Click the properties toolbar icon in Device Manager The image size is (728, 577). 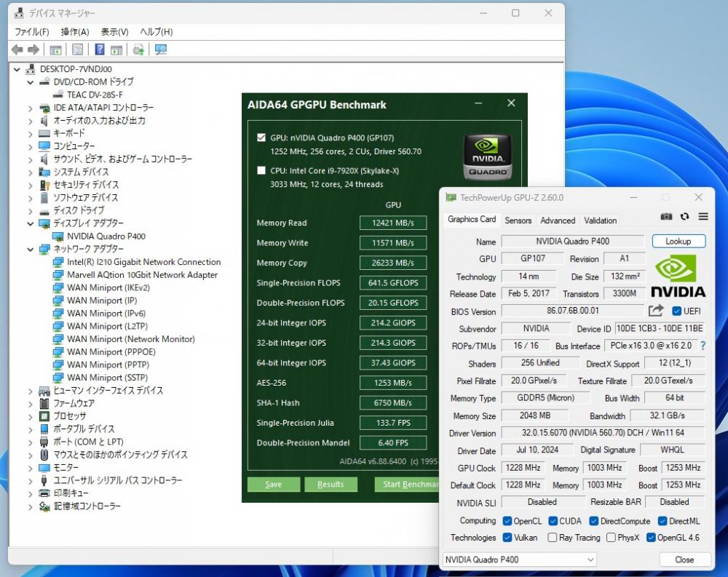(78, 49)
